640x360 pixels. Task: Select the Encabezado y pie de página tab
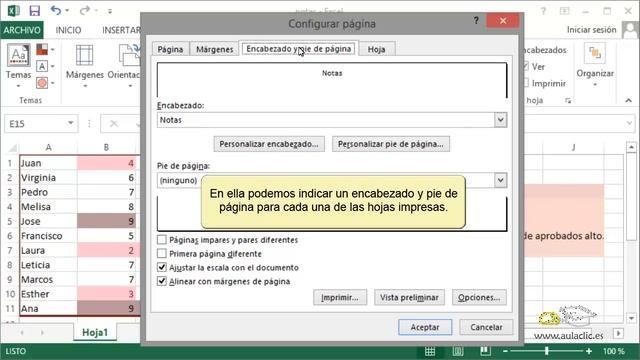pos(298,49)
